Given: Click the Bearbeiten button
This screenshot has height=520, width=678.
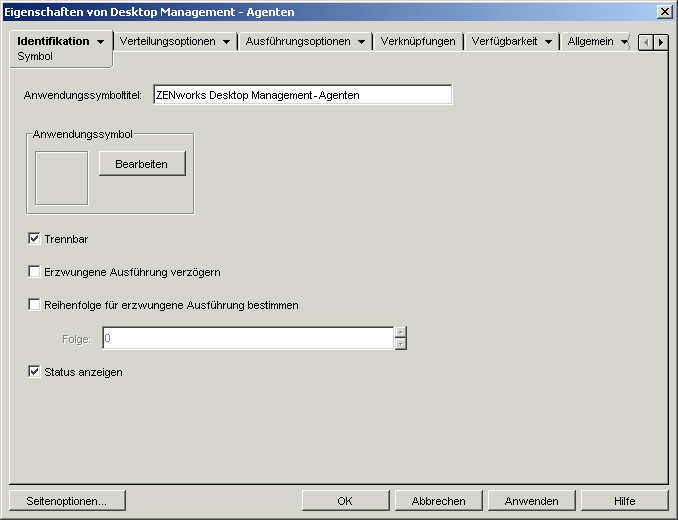Looking at the screenshot, I should pos(142,163).
